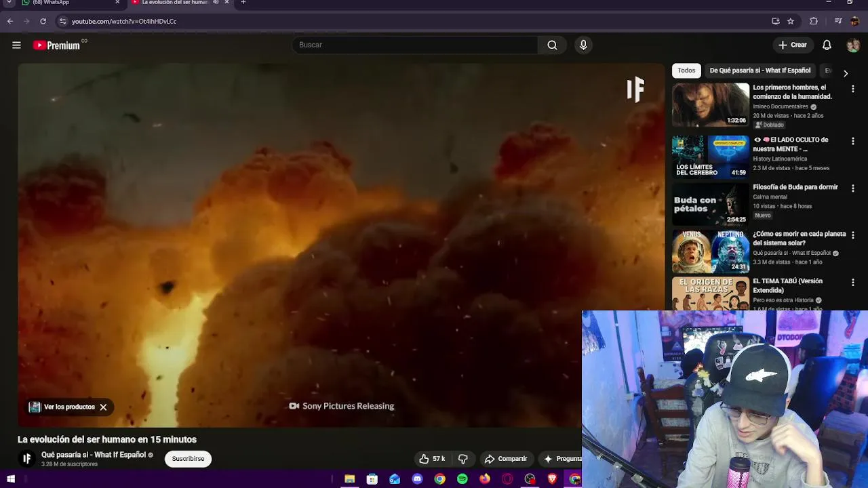View site information icon in address bar
The width and height of the screenshot is (868, 488).
coord(62,21)
